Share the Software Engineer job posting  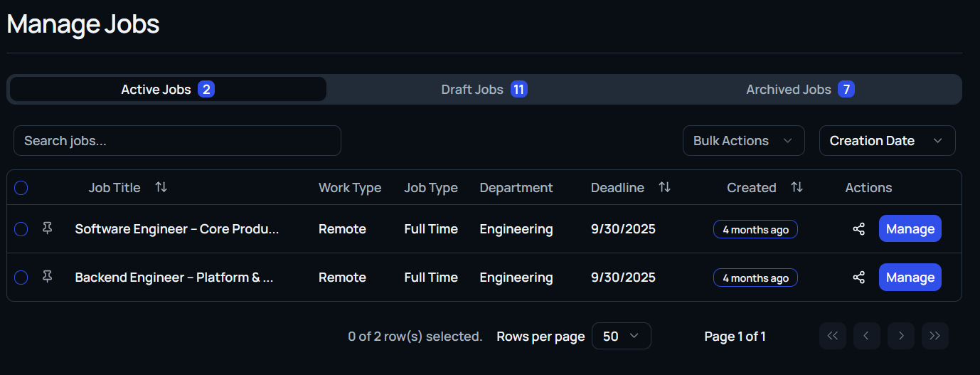[x=858, y=229]
